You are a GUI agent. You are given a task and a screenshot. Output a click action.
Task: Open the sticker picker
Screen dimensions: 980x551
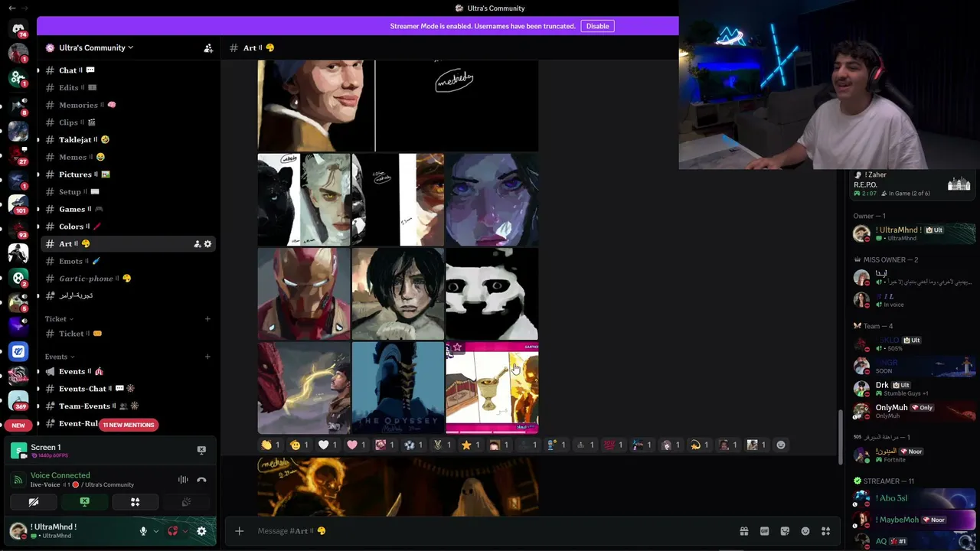coord(785,531)
